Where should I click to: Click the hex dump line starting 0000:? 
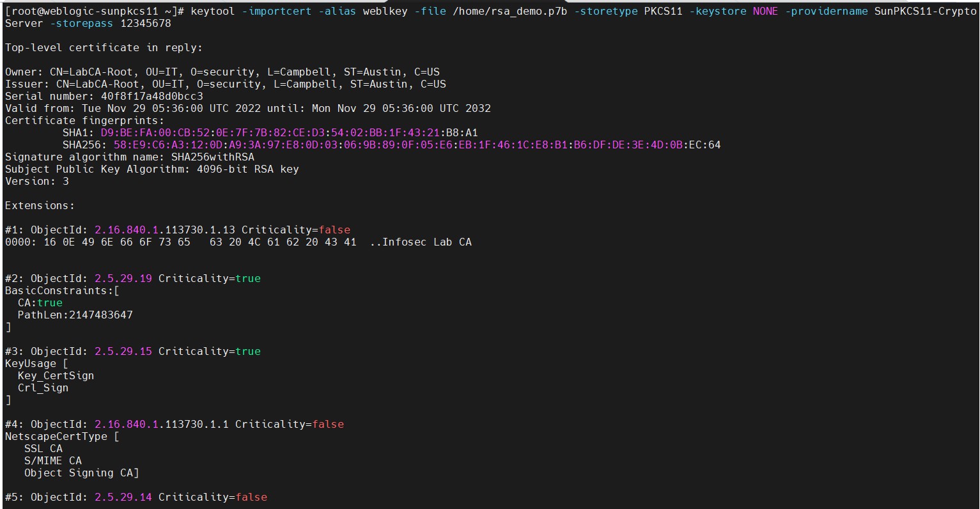tap(238, 242)
